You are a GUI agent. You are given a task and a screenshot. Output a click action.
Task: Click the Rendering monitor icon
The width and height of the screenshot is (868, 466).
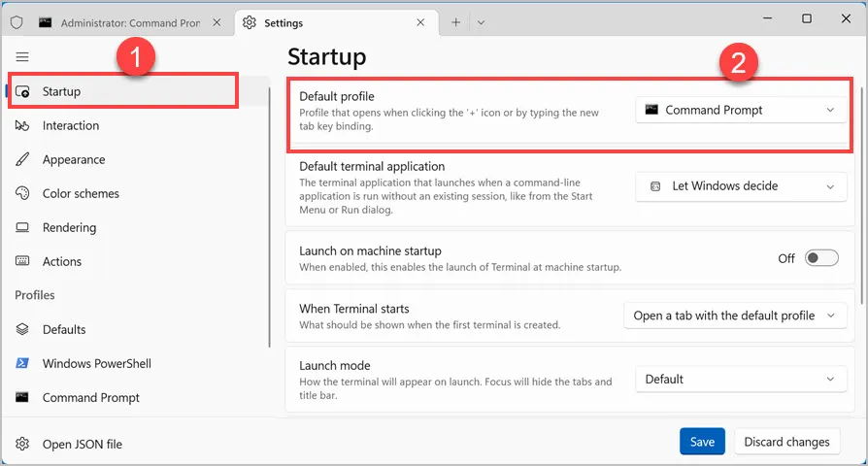point(22,227)
